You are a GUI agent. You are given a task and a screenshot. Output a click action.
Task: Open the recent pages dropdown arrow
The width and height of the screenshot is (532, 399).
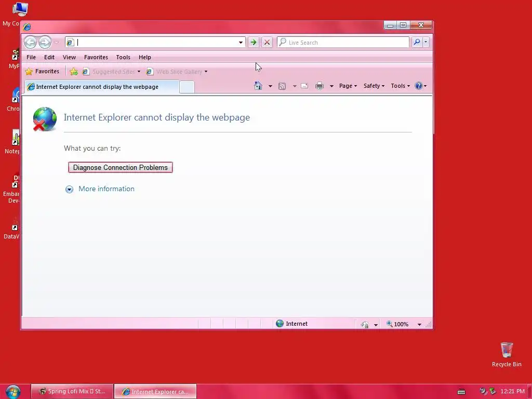click(56, 43)
